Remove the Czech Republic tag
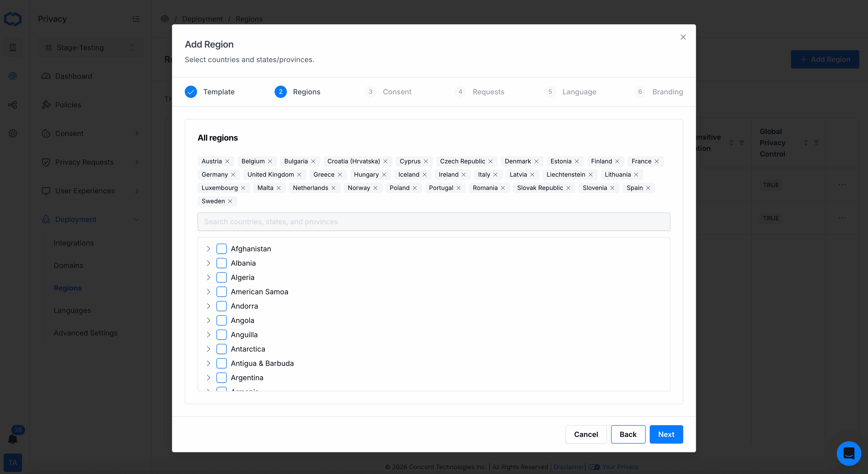868x474 pixels. coord(491,161)
